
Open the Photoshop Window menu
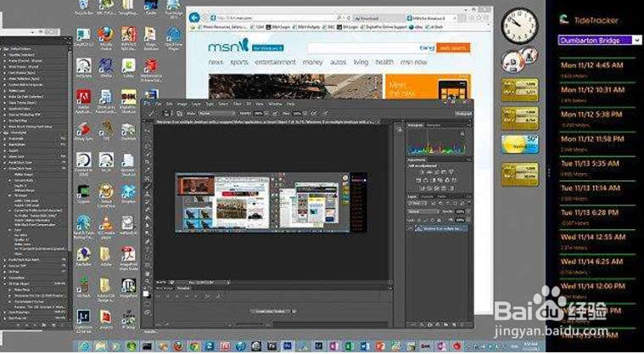(275, 104)
